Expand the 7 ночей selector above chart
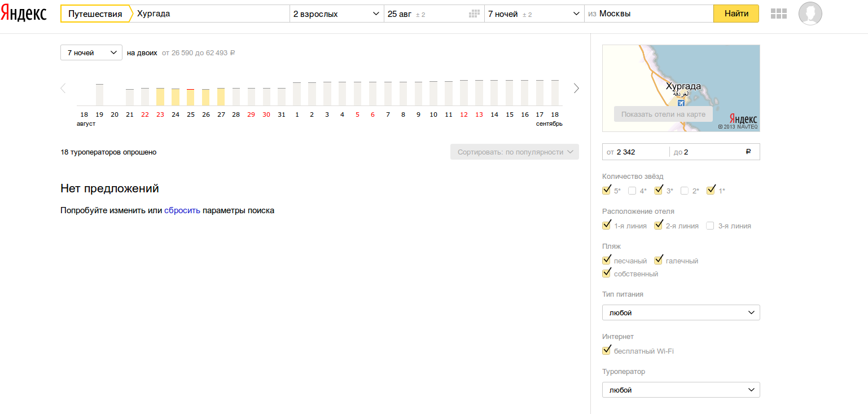The image size is (868, 414). coord(91,52)
